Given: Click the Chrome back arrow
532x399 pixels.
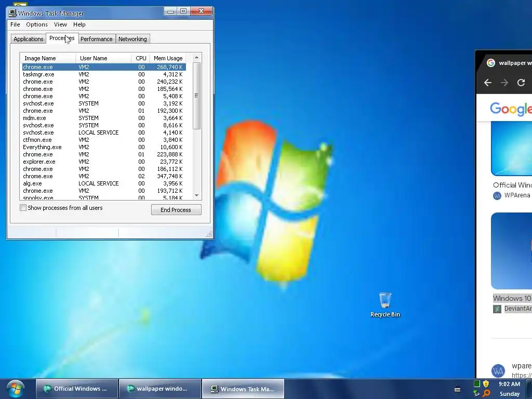Looking at the screenshot, I should point(487,83).
